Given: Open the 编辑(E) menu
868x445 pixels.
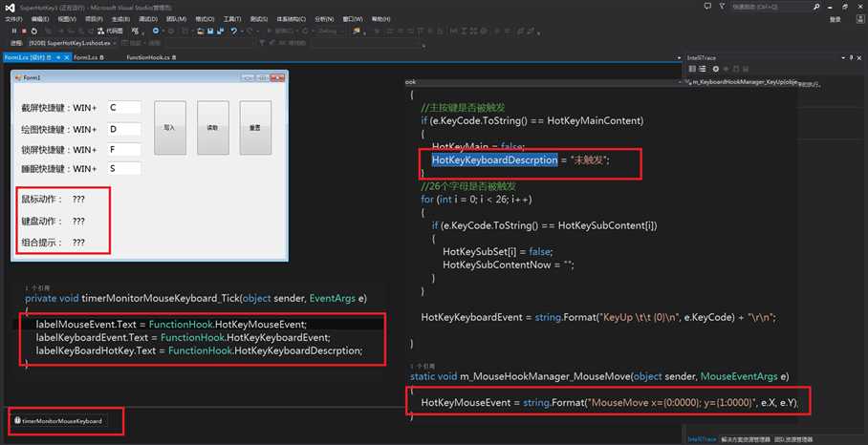Looking at the screenshot, I should pos(40,19).
